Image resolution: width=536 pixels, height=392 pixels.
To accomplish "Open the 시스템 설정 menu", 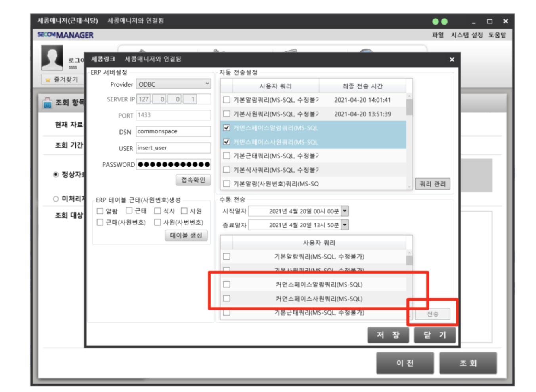I will 467,35.
